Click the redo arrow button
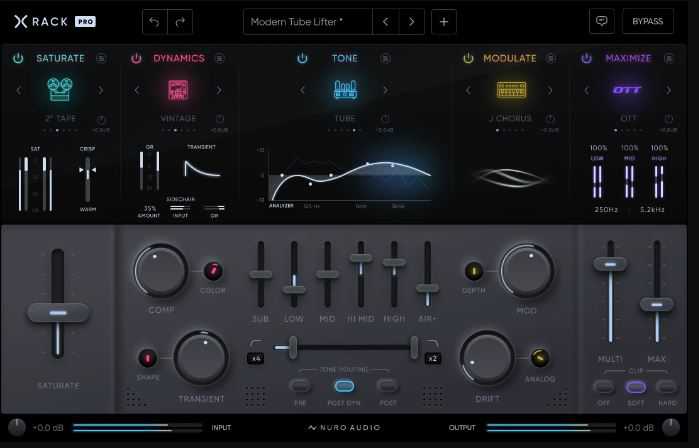Viewport: 699px width, 448px height. [180, 22]
